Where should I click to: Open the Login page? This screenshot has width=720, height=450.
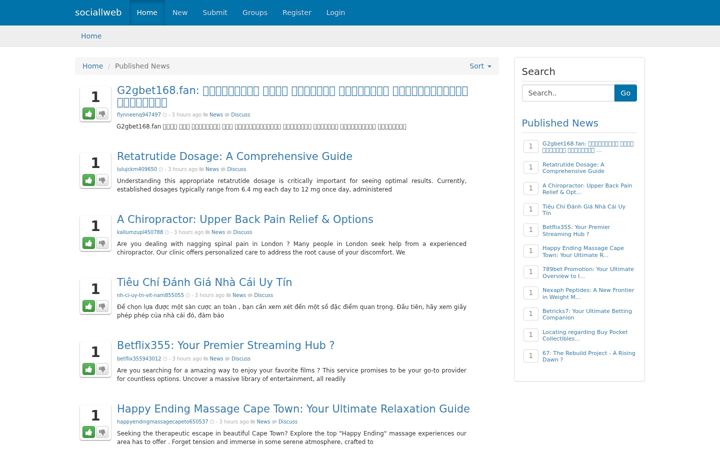click(336, 12)
